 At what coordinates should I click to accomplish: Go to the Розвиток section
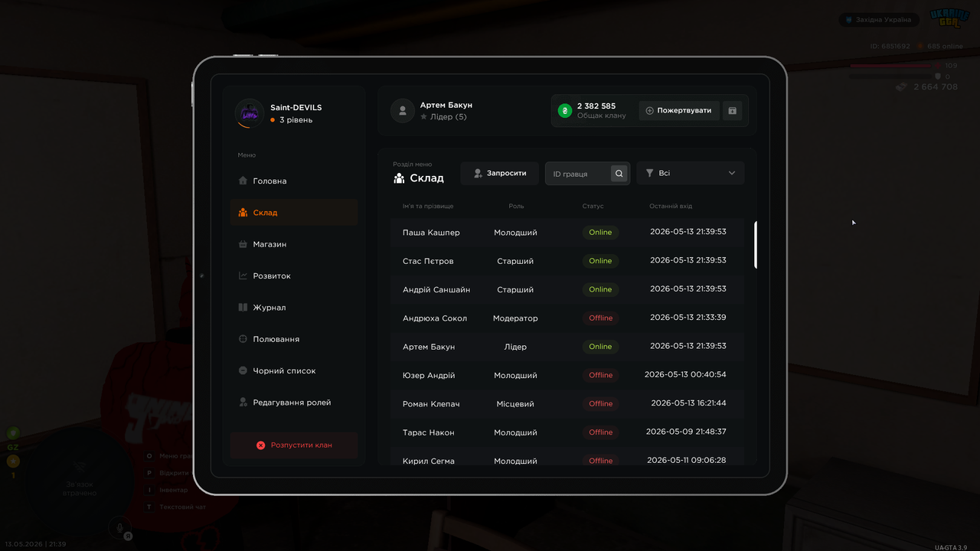click(x=294, y=275)
